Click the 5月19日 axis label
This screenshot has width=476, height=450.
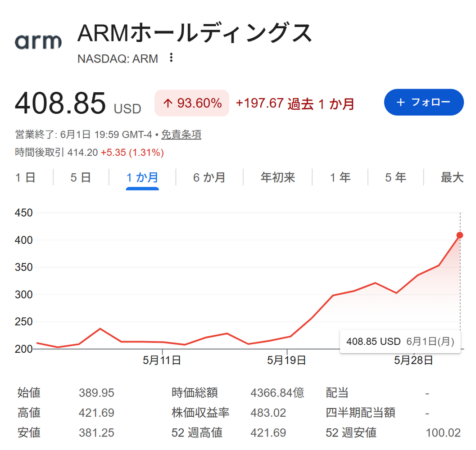coord(286,360)
